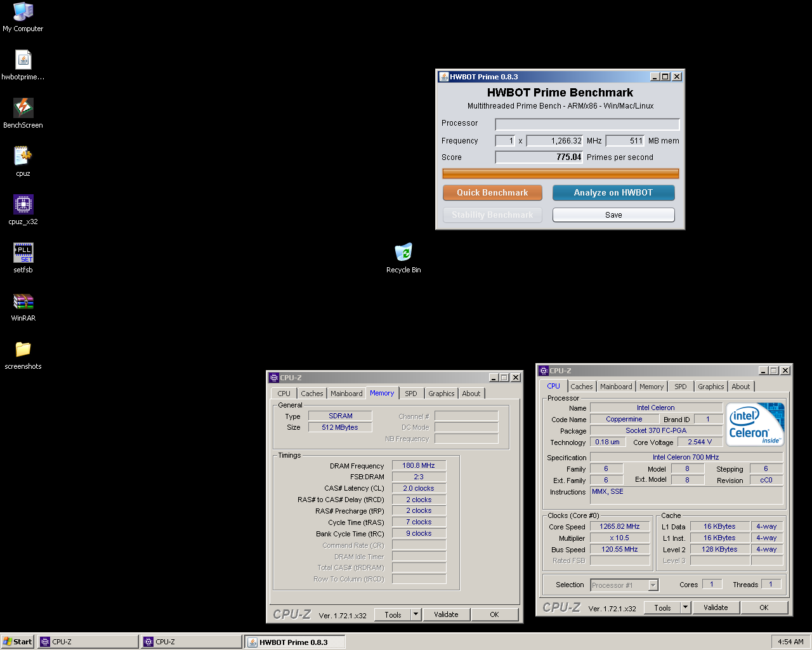
Task: Run the Quick Benchmark
Action: (x=492, y=192)
